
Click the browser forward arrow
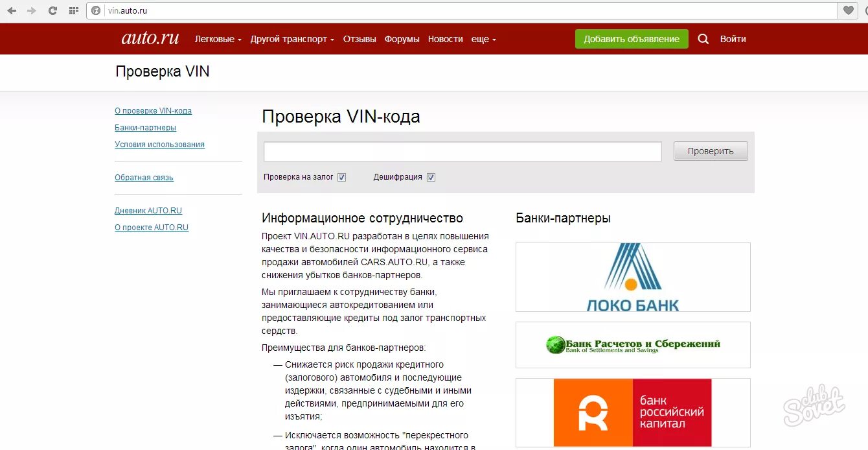pyautogui.click(x=32, y=10)
